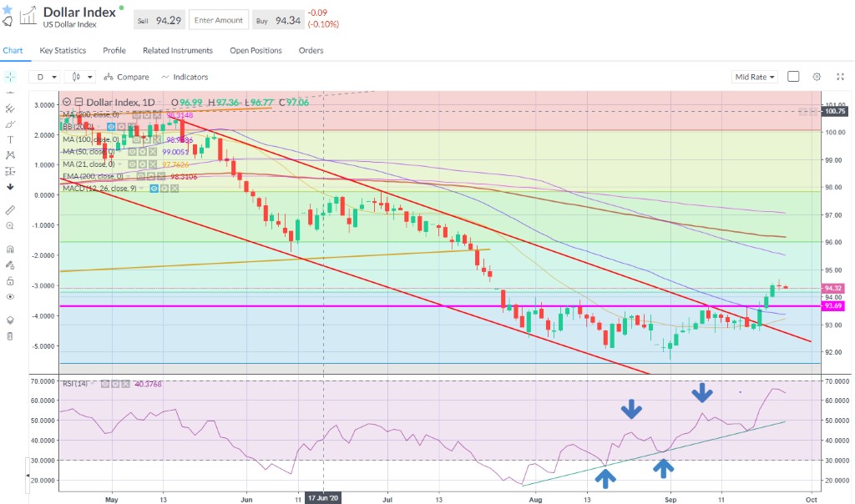Toggle magnet mode on
Viewport: 855px width, 504px height.
(x=10, y=249)
